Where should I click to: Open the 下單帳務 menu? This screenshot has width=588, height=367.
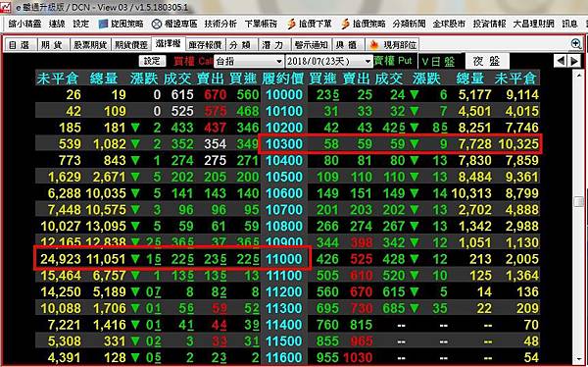[x=261, y=24]
